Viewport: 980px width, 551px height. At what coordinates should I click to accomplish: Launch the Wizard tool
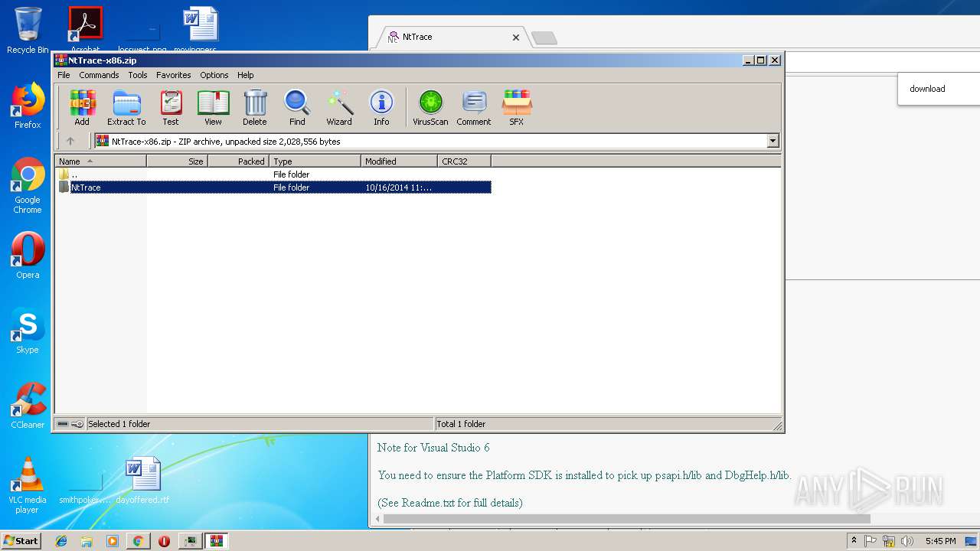(x=339, y=107)
